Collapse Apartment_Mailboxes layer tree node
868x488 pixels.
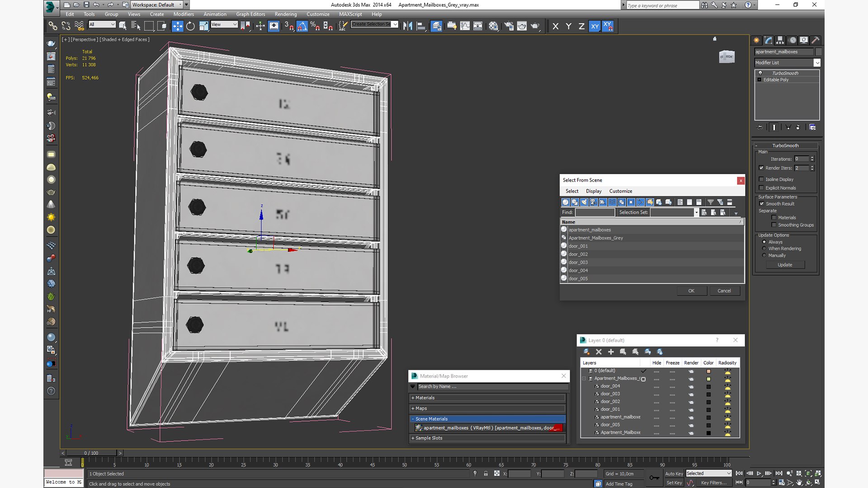coord(584,379)
